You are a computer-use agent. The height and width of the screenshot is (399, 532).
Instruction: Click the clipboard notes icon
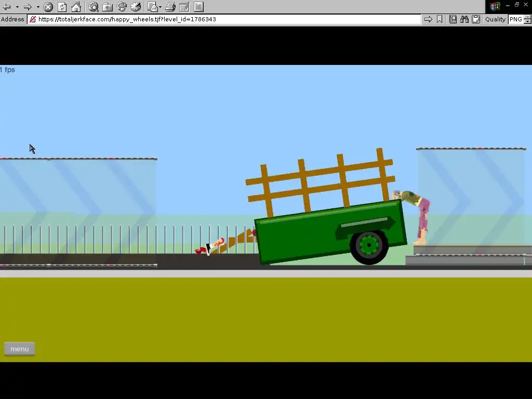476,19
